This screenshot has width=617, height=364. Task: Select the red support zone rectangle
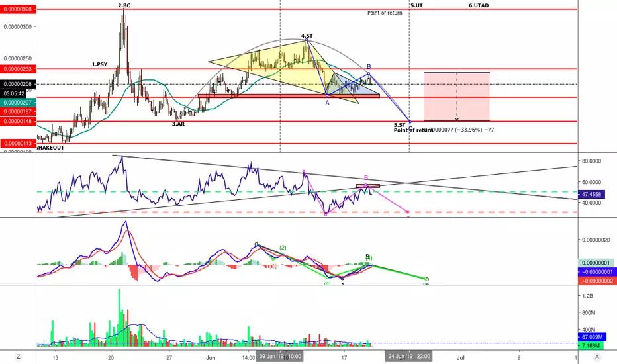[x=289, y=95]
